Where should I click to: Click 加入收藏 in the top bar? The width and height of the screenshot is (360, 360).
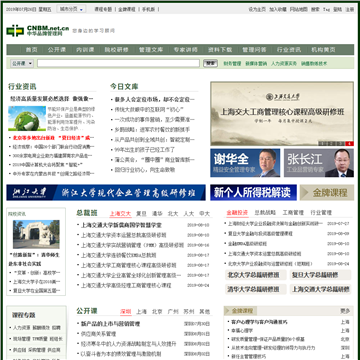(278, 9)
